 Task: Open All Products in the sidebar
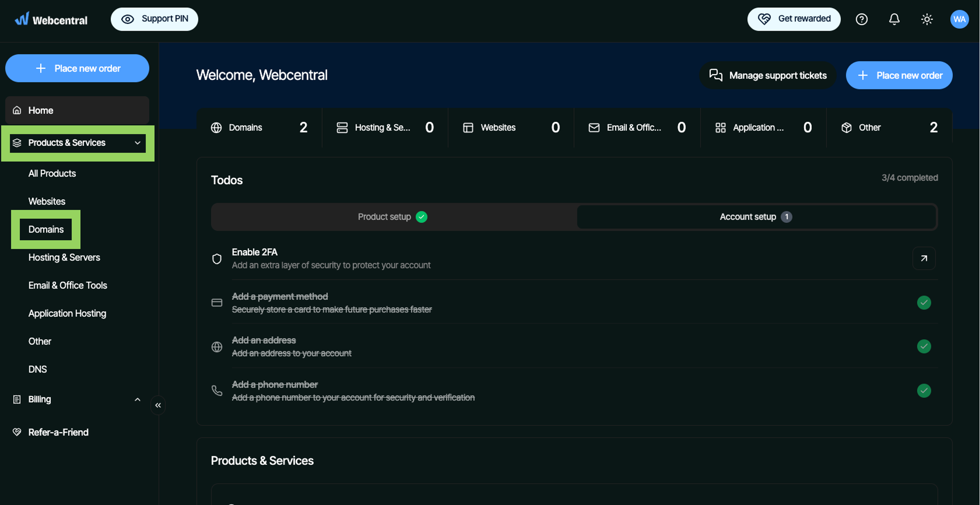tap(52, 174)
